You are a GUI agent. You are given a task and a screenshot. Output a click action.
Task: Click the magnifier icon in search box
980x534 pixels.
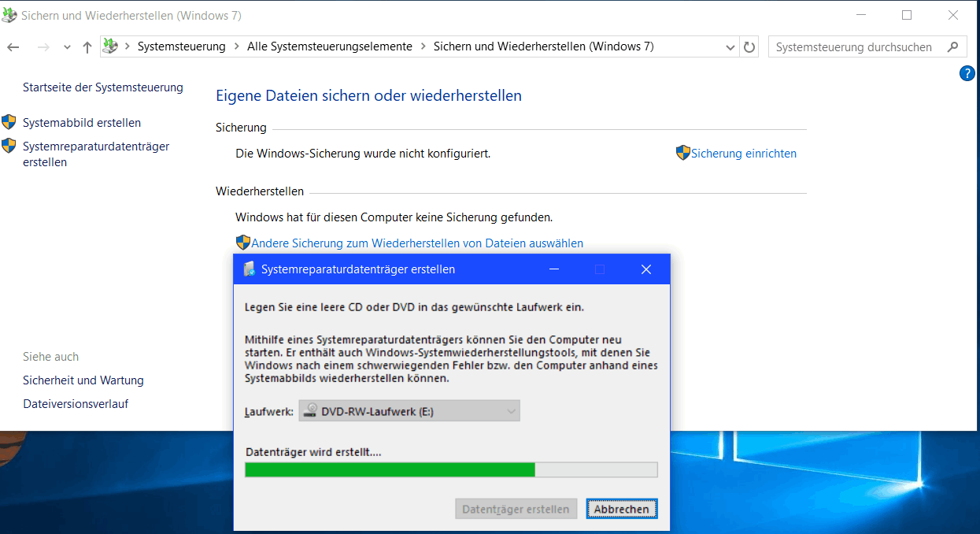(952, 46)
